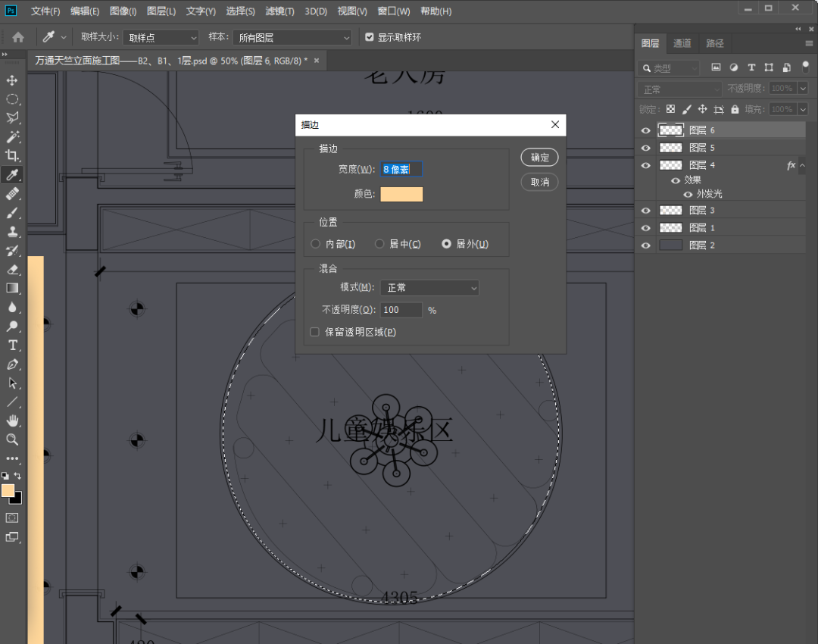
Task: Select the Clone Stamp tool
Action: tap(12, 232)
